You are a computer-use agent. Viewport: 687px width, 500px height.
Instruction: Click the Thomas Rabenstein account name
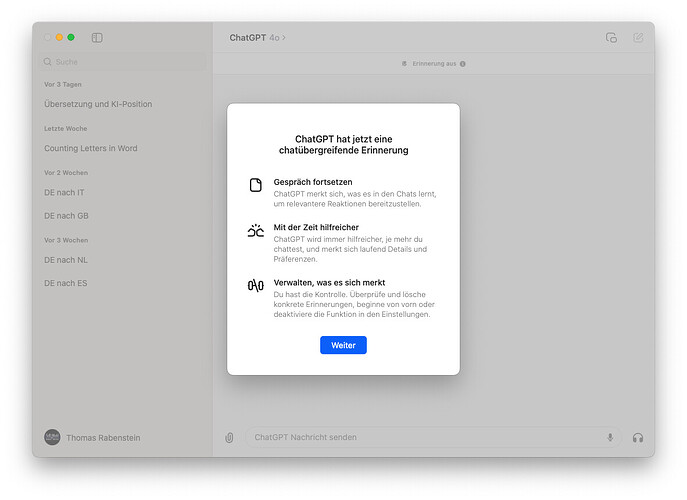point(103,438)
